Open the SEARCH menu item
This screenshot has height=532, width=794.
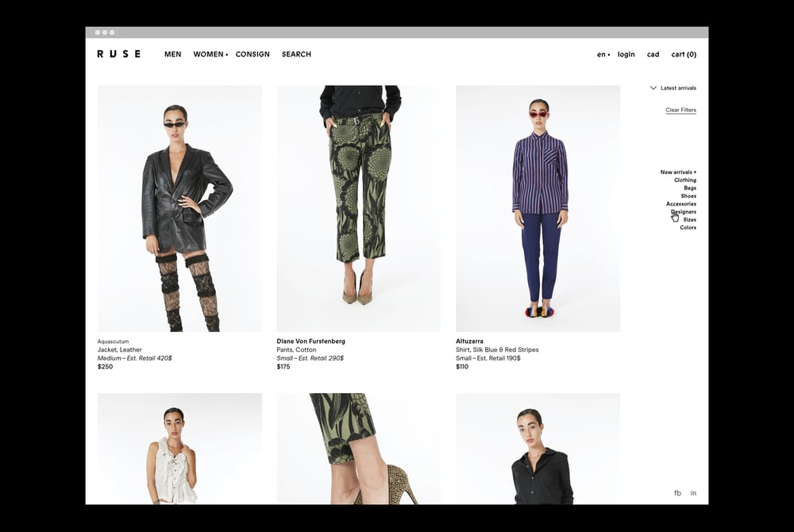(x=296, y=54)
